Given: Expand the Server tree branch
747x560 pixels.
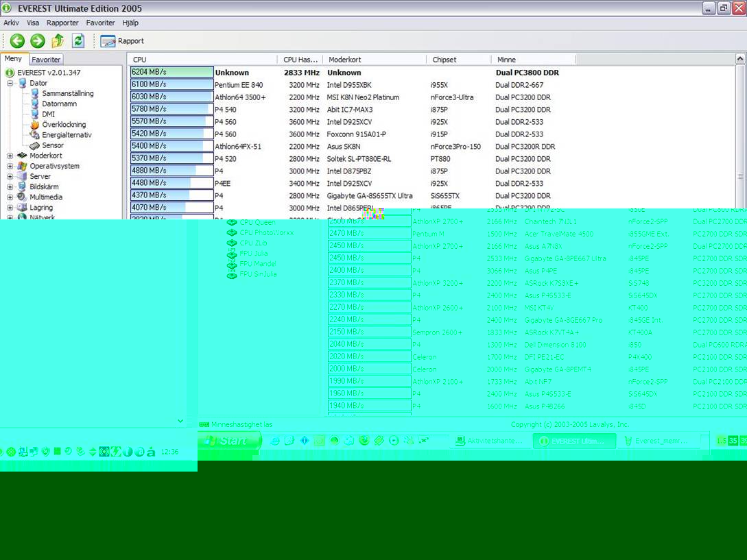Looking at the screenshot, I should (x=10, y=176).
